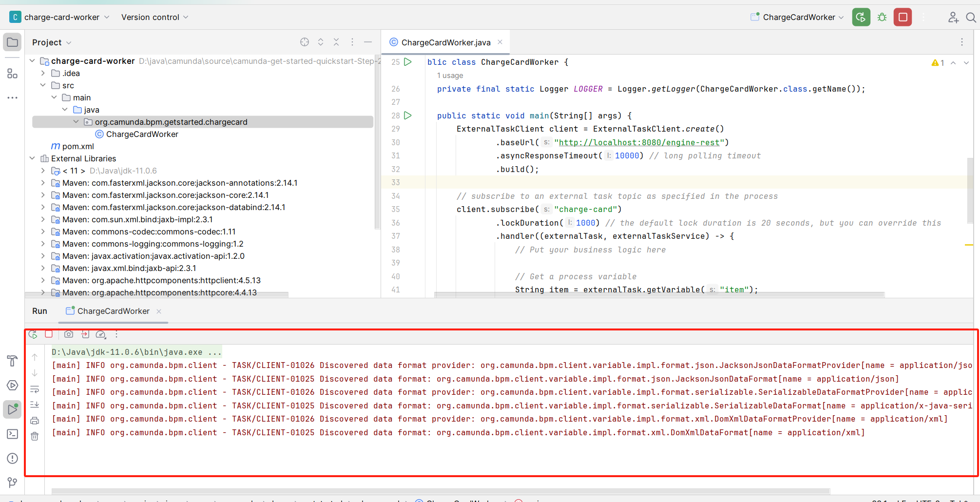This screenshot has width=980, height=502.
Task: Show more tool windows ellipsis in left sidebar
Action: [x=12, y=97]
